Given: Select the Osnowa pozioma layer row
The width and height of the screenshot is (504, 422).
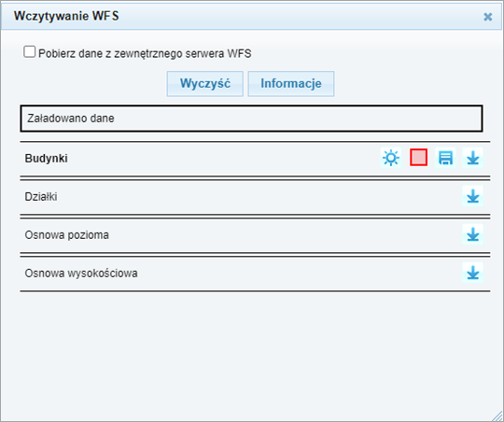Looking at the screenshot, I should click(x=255, y=234).
